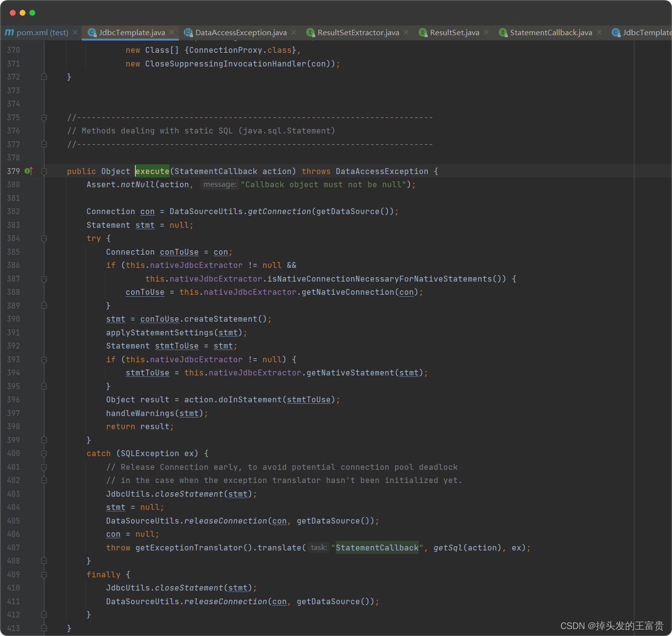Viewport: 672px width, 636px height.
Task: Click interface icon on ResultSetExtractor.java tab
Action: pyautogui.click(x=310, y=32)
